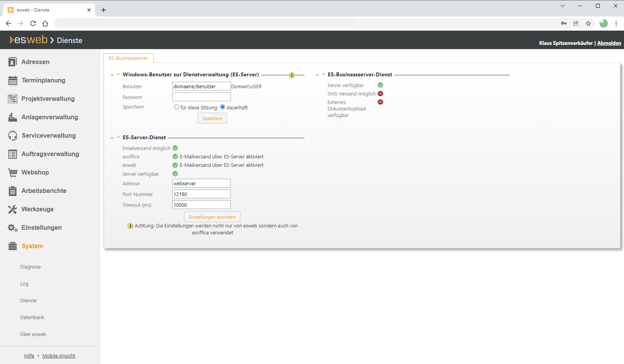This screenshot has width=624, height=364.
Task: Click red X next to SMS-Versand möglich
Action: [380, 94]
